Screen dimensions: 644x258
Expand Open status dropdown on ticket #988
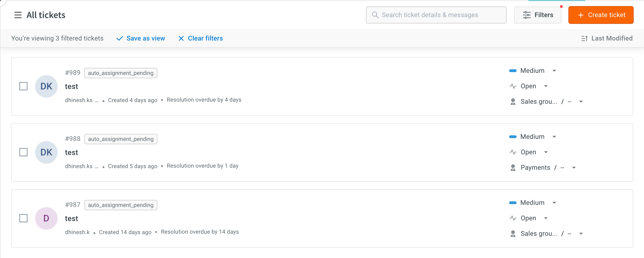click(x=546, y=152)
